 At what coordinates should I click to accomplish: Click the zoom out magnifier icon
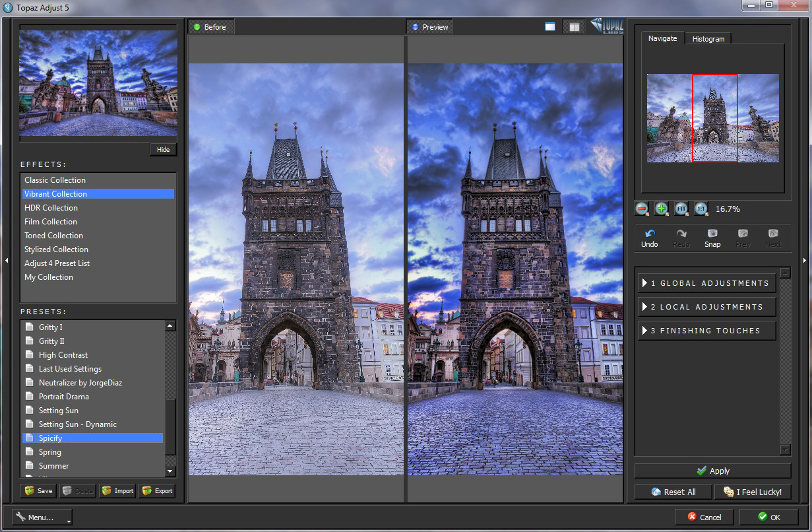[x=642, y=209]
